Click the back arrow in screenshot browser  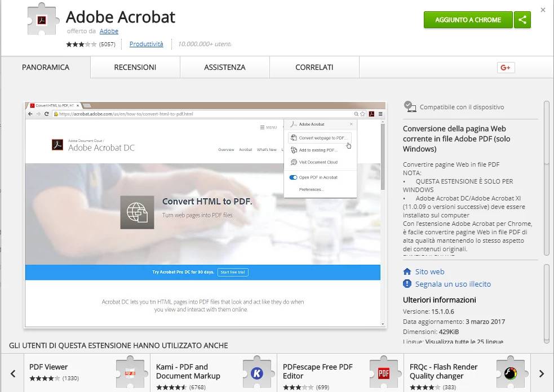click(30, 114)
